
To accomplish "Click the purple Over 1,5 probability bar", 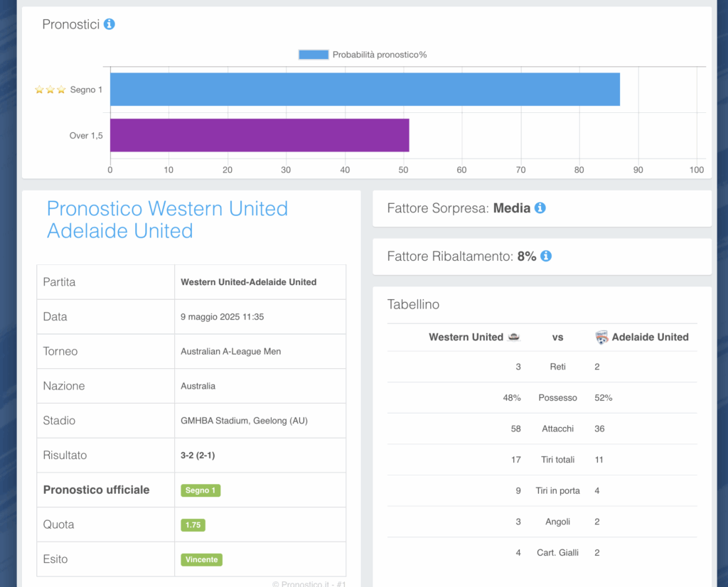I will point(259,135).
